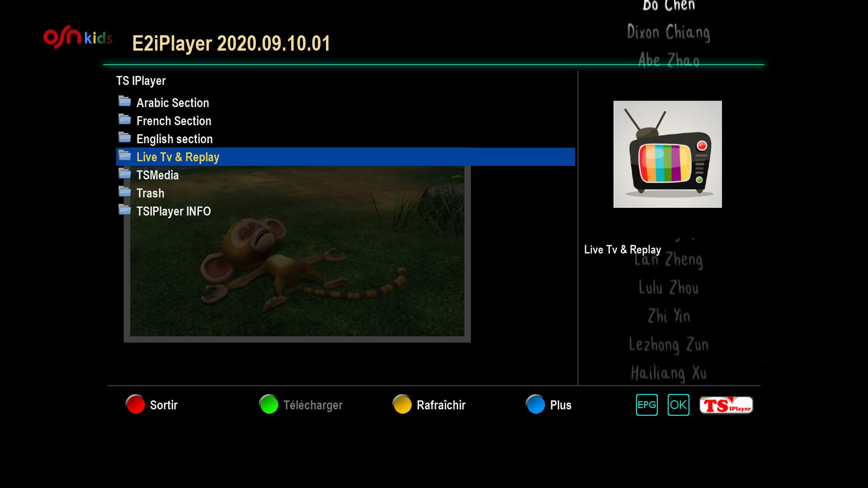The height and width of the screenshot is (488, 868).
Task: Select the TSMedia list entry
Action: pyautogui.click(x=157, y=175)
